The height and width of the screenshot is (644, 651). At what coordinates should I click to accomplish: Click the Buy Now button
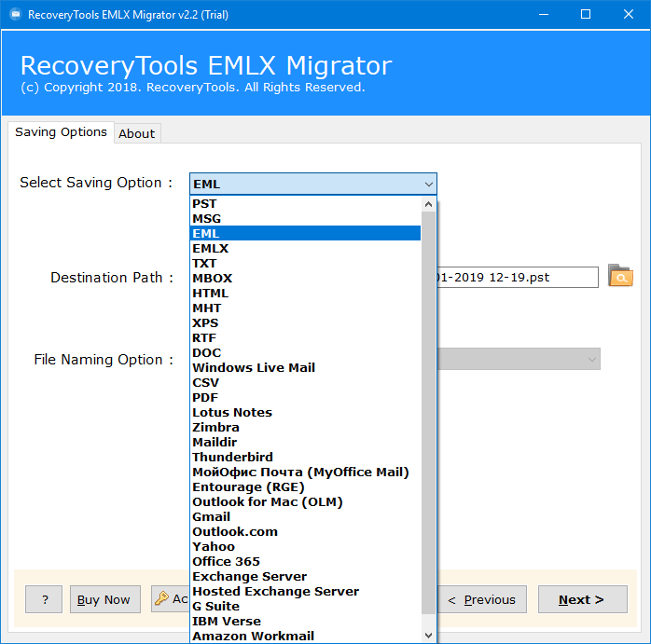105,599
